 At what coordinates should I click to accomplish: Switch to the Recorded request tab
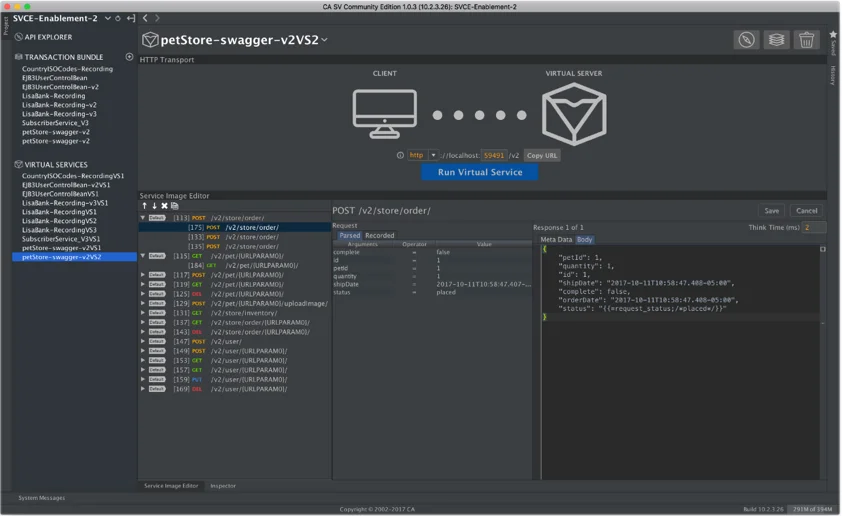(x=380, y=236)
